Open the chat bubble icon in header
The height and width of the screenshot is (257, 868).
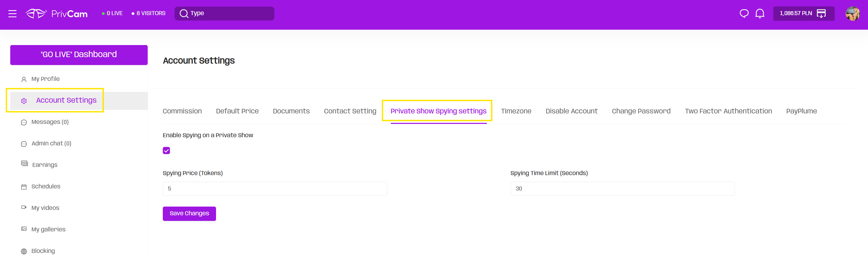click(x=744, y=14)
